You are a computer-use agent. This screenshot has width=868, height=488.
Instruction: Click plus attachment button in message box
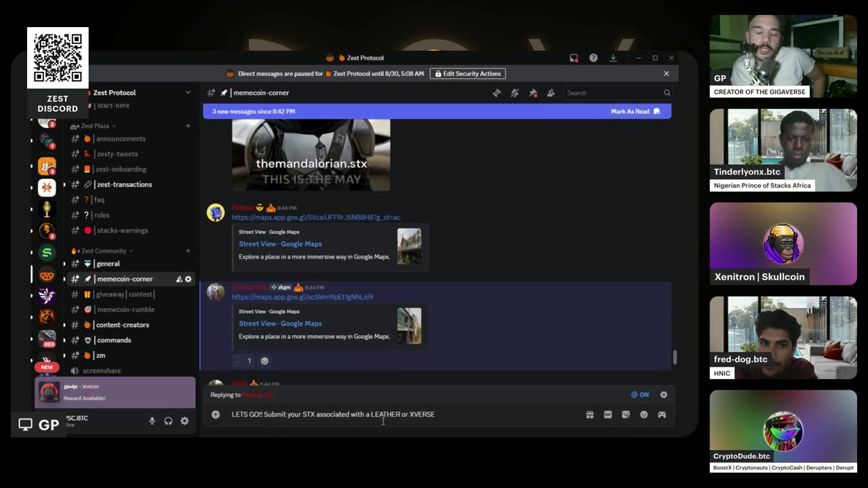coord(216,414)
